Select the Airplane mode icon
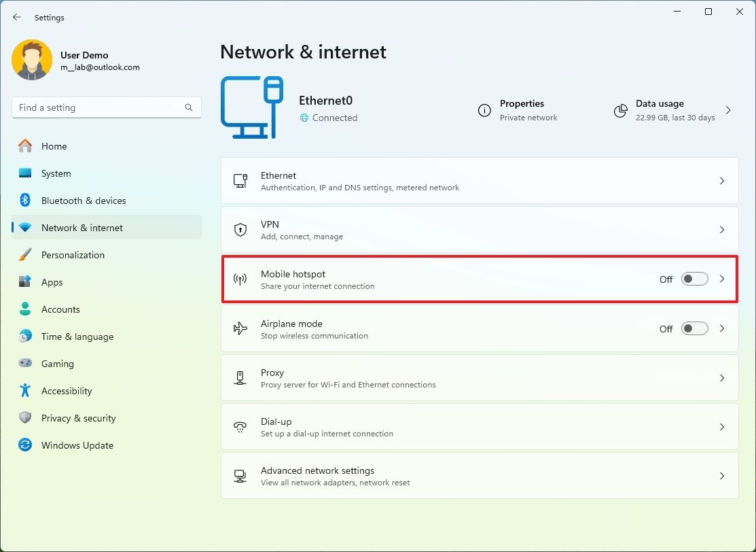The image size is (756, 552). 240,328
